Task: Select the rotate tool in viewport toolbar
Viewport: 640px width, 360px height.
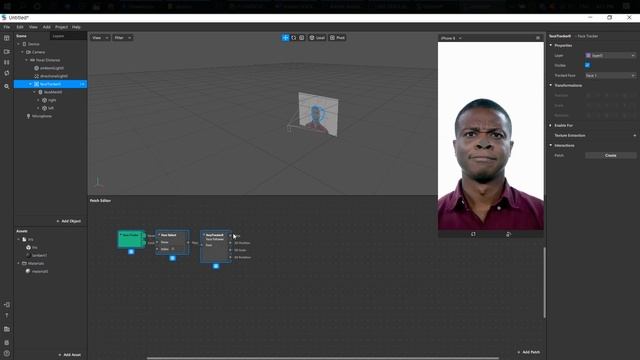Action: (x=293, y=38)
